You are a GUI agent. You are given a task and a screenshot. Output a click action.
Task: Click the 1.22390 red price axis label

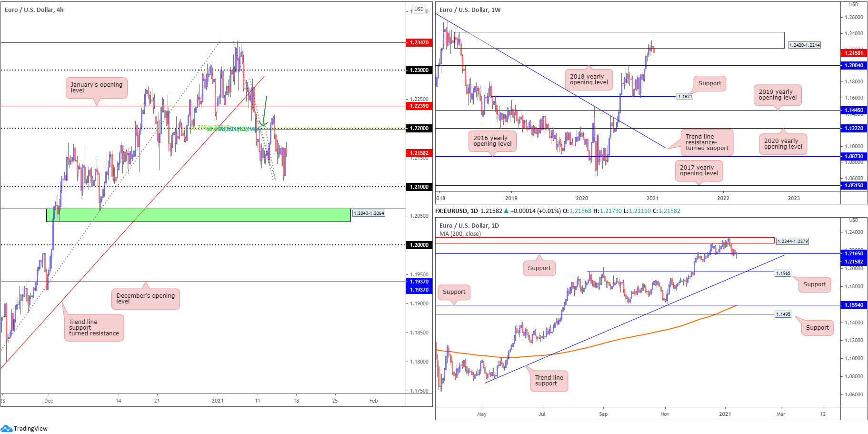[419, 106]
